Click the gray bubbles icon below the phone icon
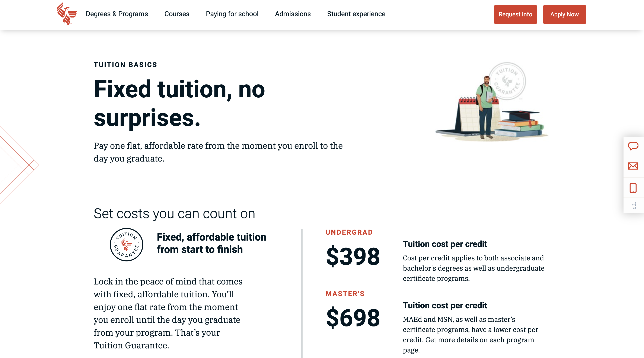The image size is (644, 358). click(634, 206)
